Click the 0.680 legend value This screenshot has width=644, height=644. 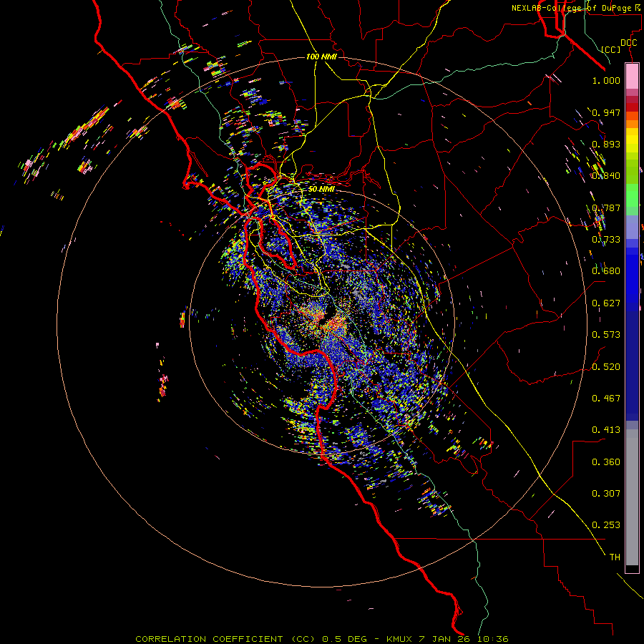(606, 271)
